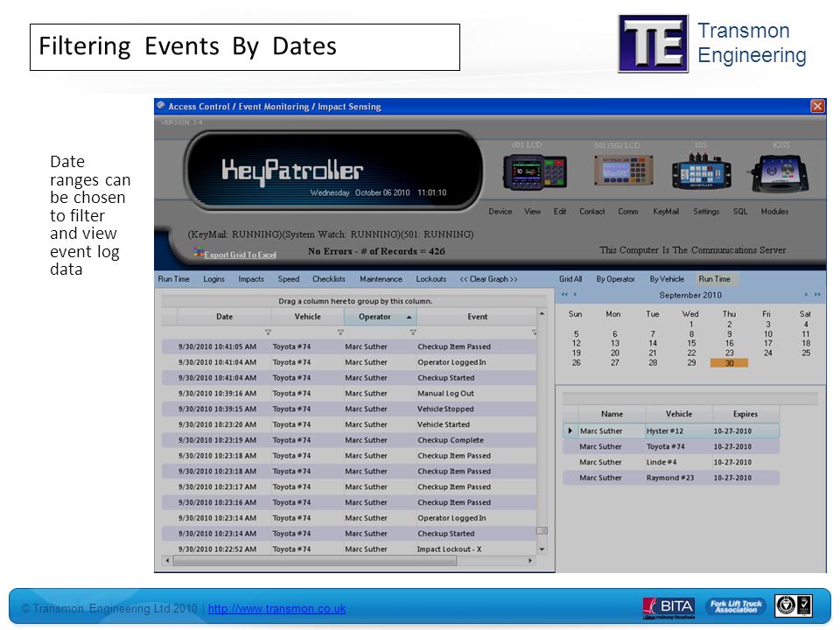The image size is (840, 630).
Task: Open the Comm menu
Action: click(628, 212)
